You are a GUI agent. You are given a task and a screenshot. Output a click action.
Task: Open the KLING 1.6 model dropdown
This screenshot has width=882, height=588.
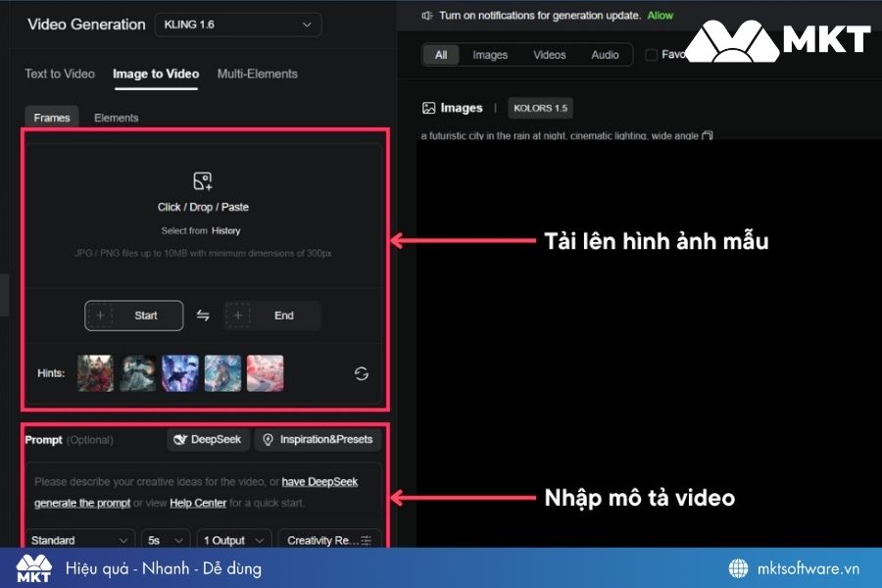pyautogui.click(x=237, y=24)
